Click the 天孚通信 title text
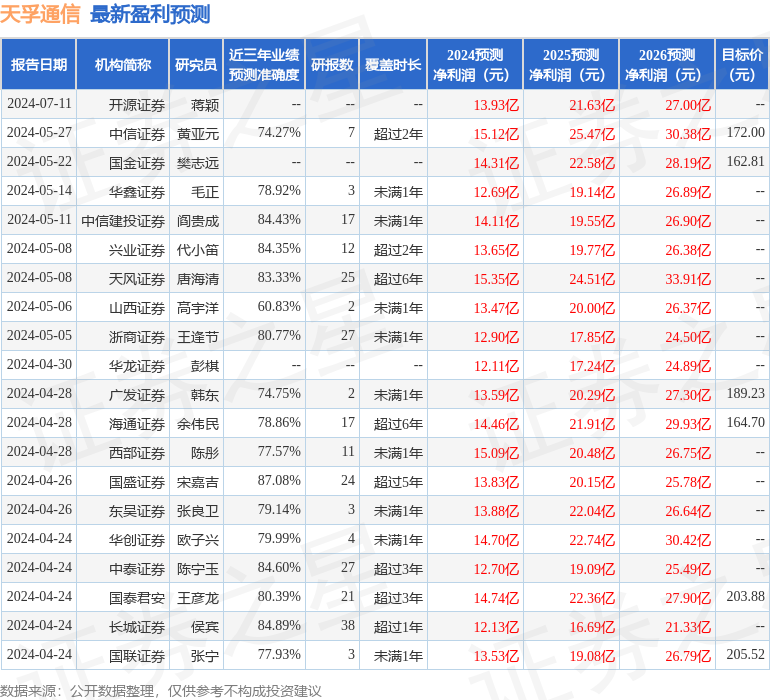This screenshot has height=700, width=770. [40, 14]
